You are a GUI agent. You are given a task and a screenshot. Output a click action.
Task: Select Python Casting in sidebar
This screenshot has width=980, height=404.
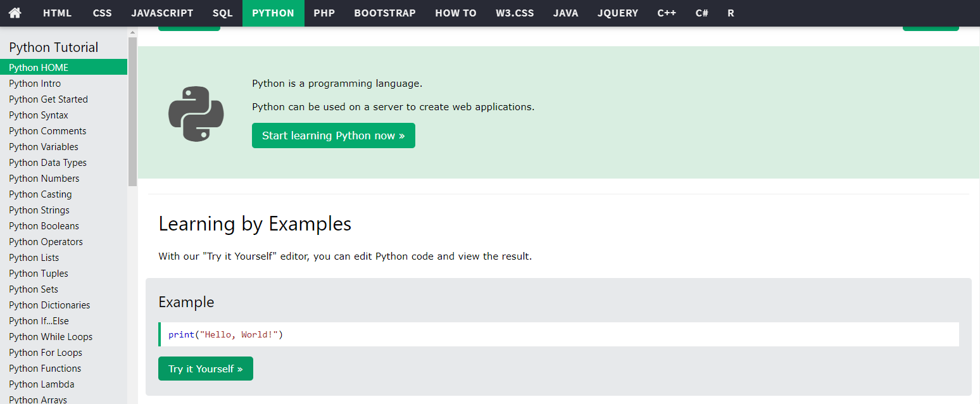(63, 194)
